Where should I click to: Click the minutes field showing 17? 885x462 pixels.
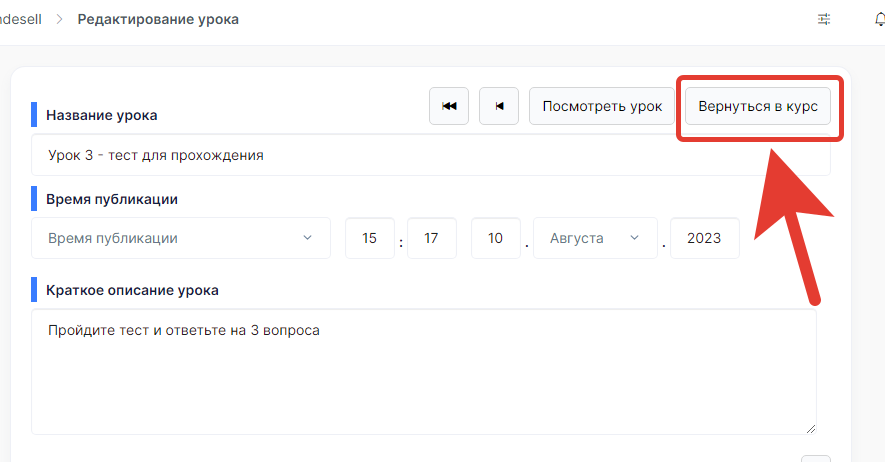[432, 238]
